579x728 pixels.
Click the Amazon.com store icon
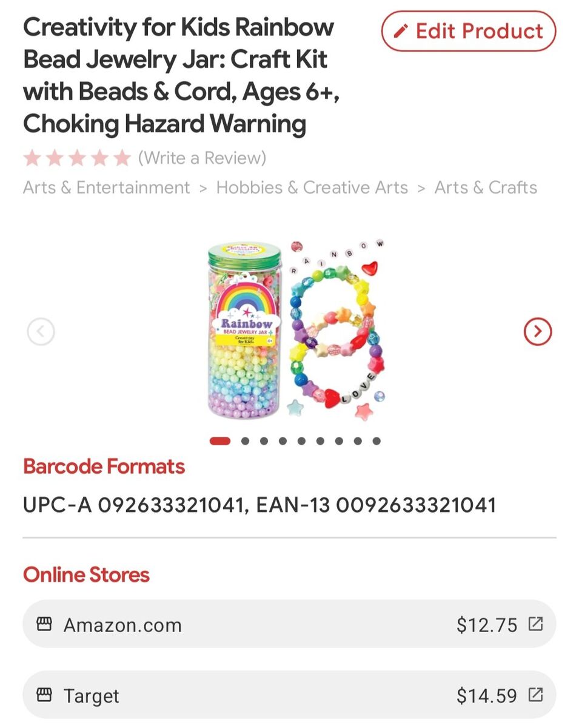point(44,624)
